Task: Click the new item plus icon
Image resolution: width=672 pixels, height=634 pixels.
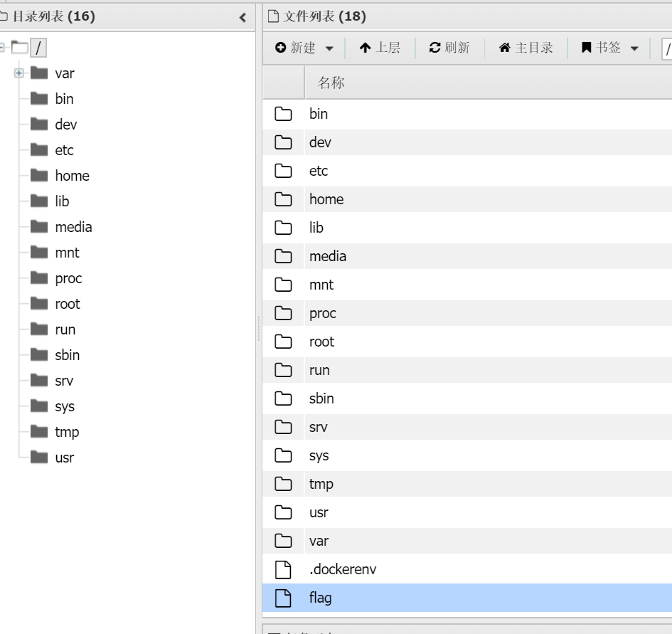Action: 281,48
